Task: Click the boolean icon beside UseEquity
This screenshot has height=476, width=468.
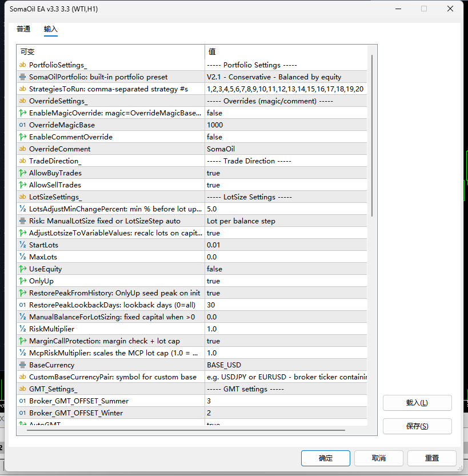Action: point(22,269)
